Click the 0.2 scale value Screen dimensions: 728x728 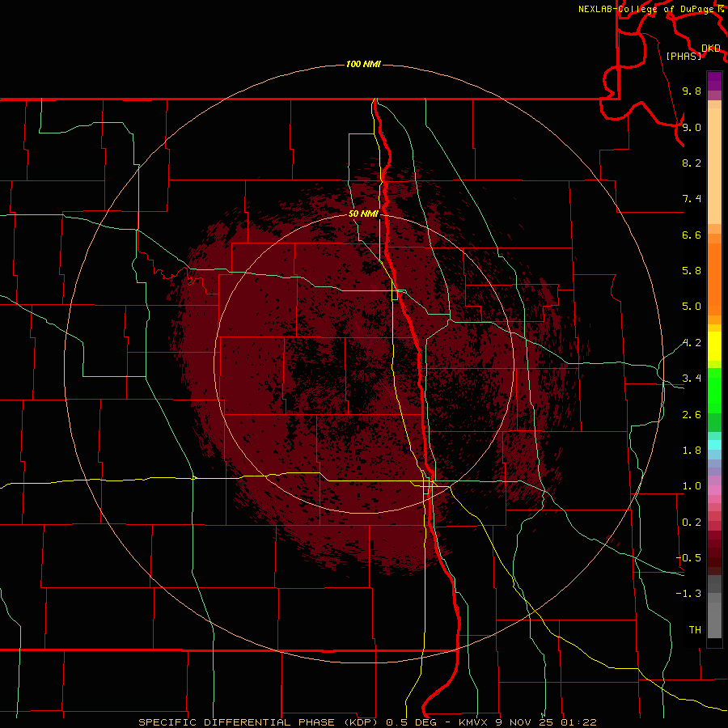click(692, 523)
